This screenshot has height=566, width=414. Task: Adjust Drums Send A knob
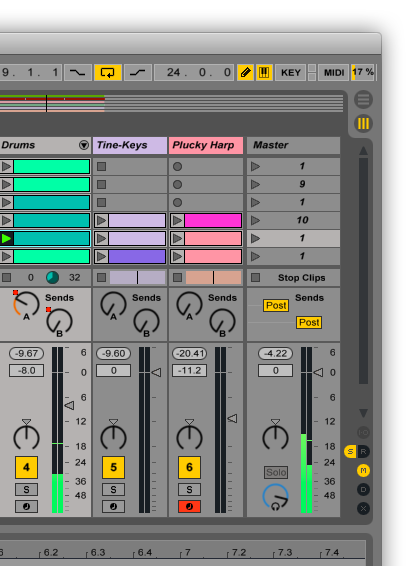click(26, 305)
